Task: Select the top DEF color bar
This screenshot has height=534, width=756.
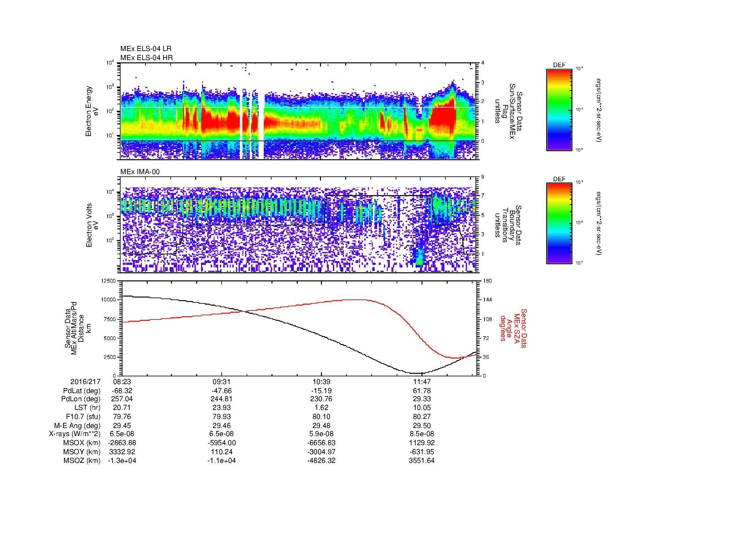Action: click(559, 110)
